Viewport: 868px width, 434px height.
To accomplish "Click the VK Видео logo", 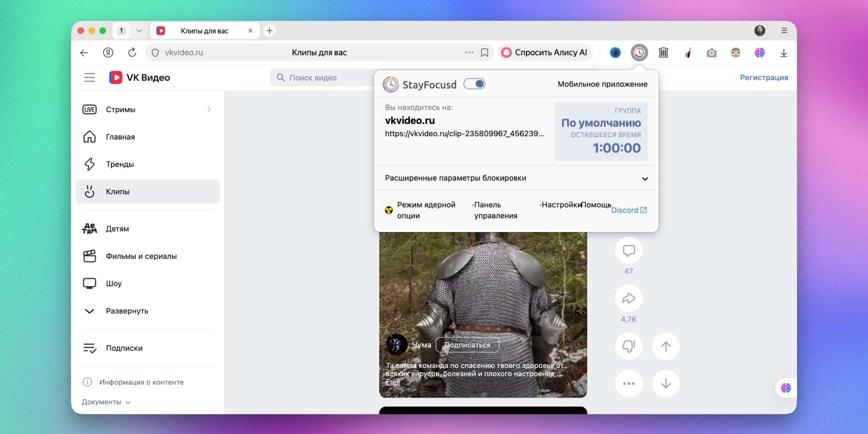I will [x=140, y=78].
